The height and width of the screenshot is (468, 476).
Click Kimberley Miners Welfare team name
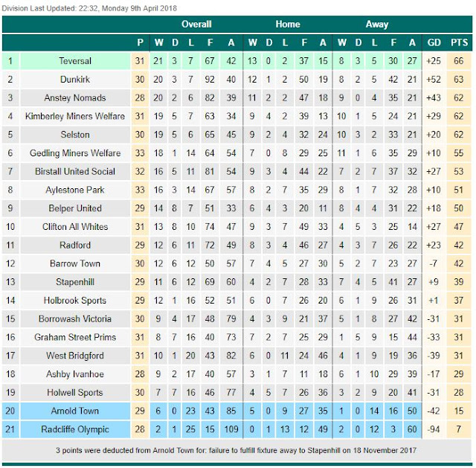[75, 116]
